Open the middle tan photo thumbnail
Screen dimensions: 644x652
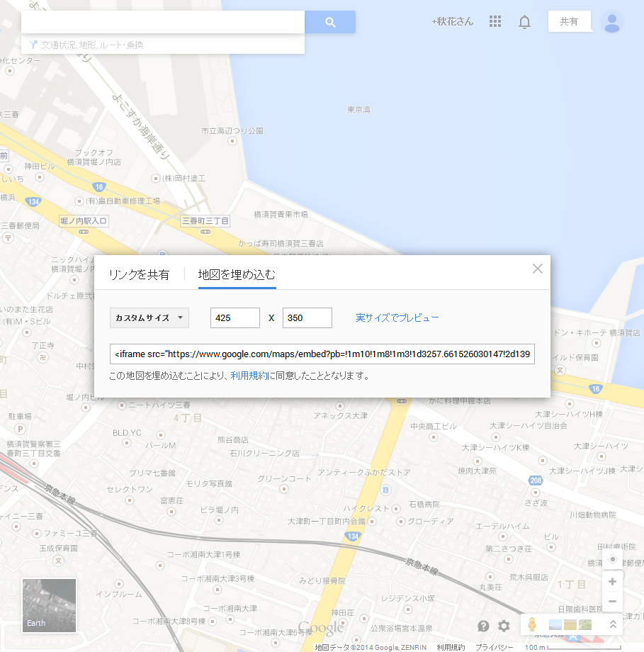click(570, 624)
